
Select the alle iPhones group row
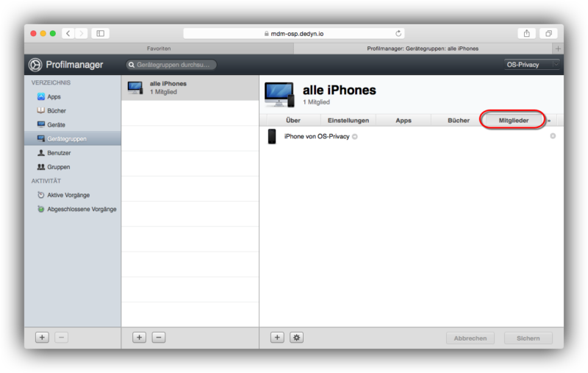click(190, 88)
